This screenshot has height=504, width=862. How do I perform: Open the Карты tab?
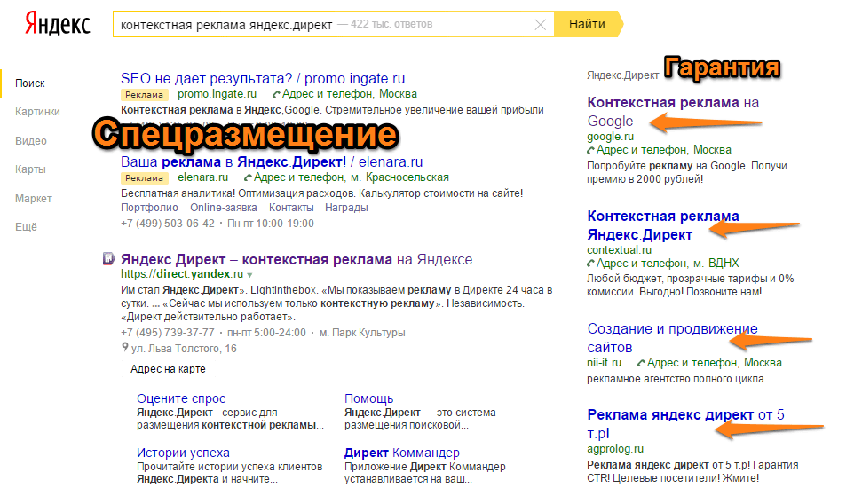click(x=30, y=169)
